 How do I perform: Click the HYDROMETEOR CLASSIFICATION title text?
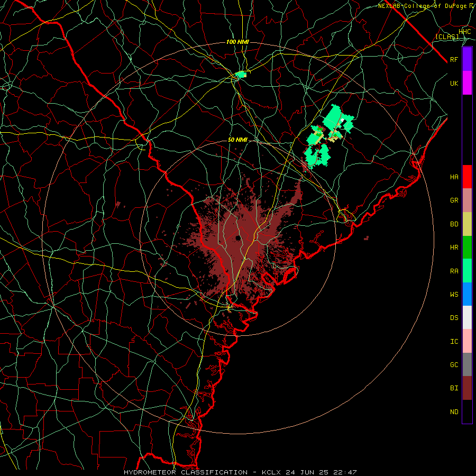pos(186,472)
